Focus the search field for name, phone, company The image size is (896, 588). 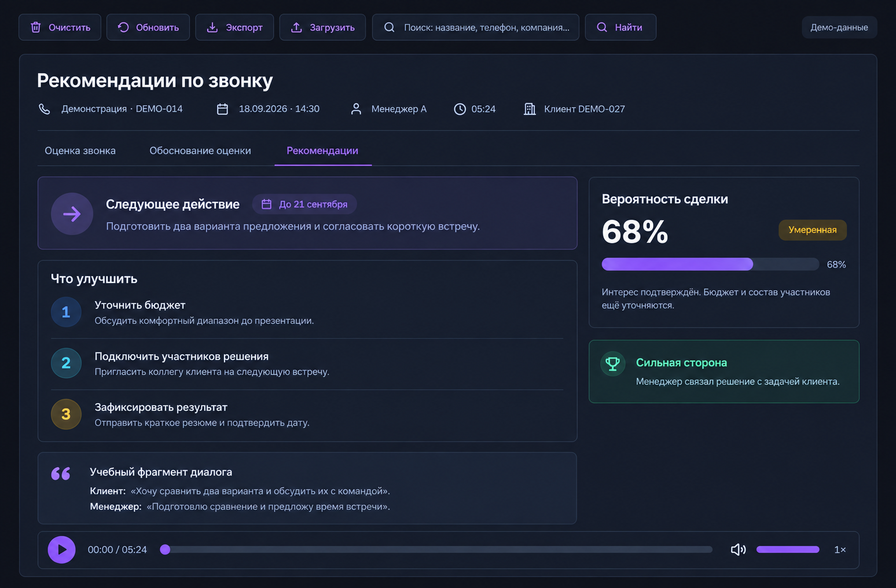point(476,27)
